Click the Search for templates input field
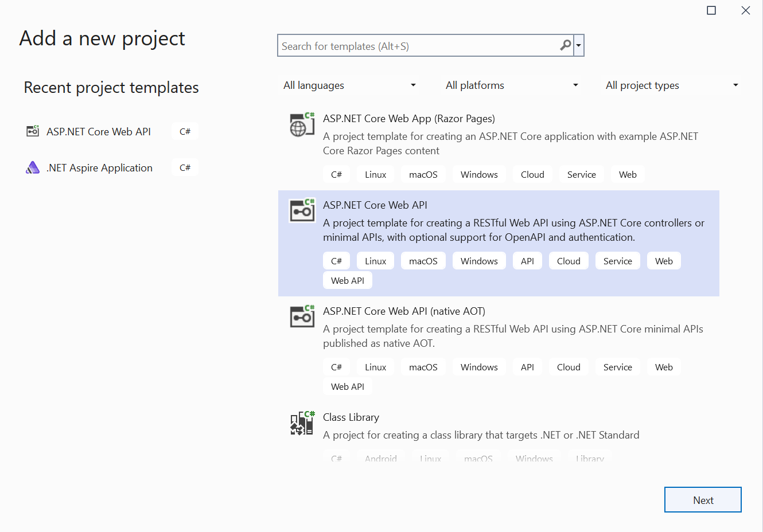763x532 pixels. [419, 46]
